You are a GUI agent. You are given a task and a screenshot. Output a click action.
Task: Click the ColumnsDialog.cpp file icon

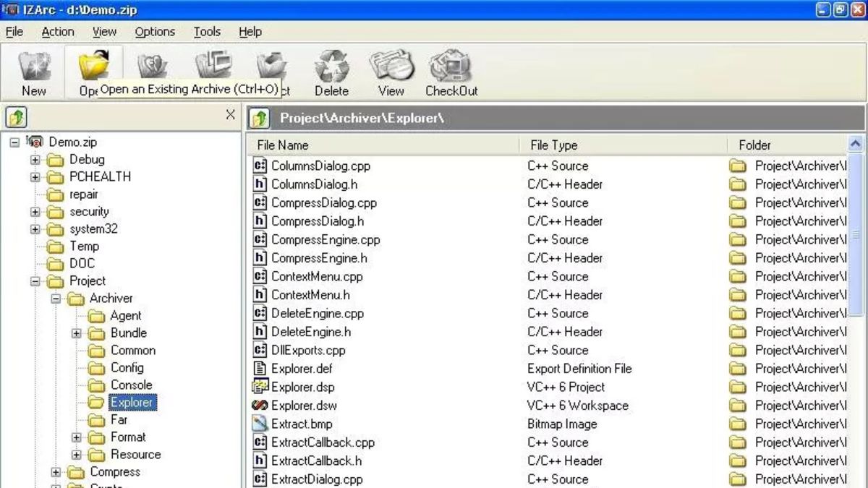[x=260, y=166]
